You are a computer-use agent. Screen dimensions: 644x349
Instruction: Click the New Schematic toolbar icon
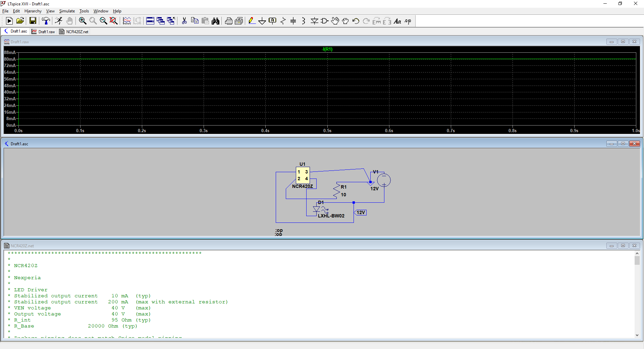click(x=9, y=21)
